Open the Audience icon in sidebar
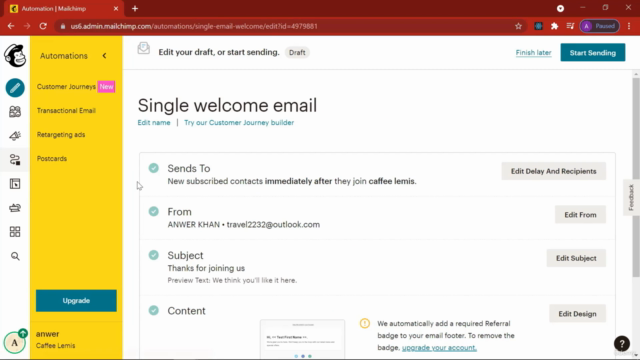This screenshot has height=360, width=640. (x=15, y=111)
